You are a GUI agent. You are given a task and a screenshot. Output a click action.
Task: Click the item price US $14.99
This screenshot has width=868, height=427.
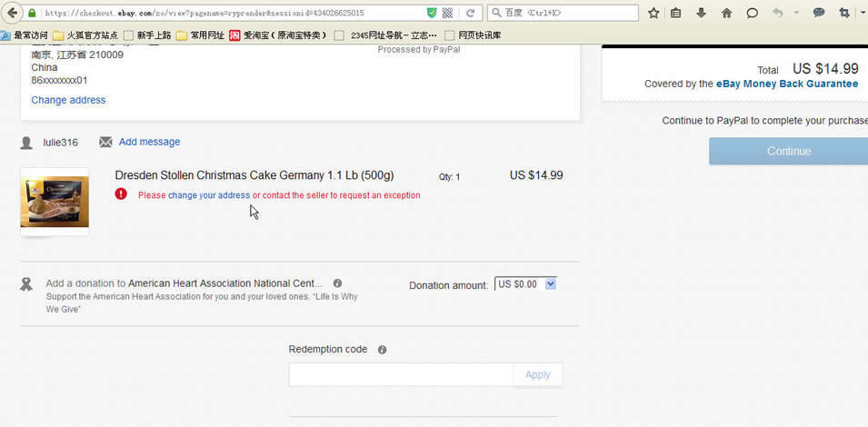[536, 175]
